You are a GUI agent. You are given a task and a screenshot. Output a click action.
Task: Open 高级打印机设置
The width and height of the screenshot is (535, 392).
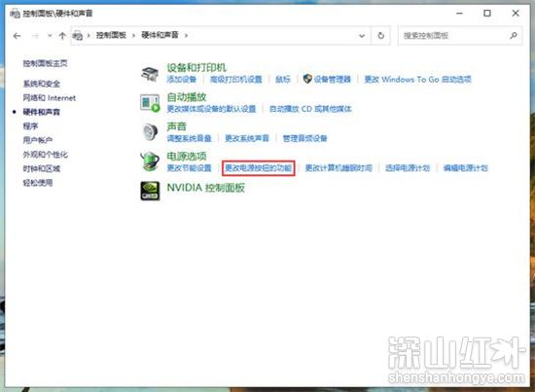235,79
